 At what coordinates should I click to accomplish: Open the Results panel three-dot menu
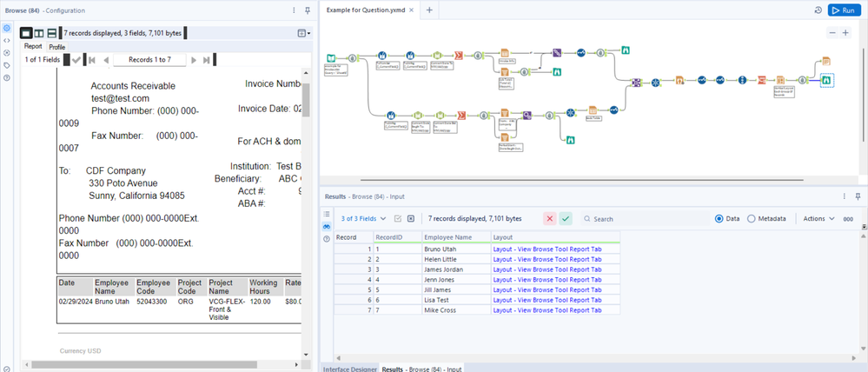(x=845, y=196)
